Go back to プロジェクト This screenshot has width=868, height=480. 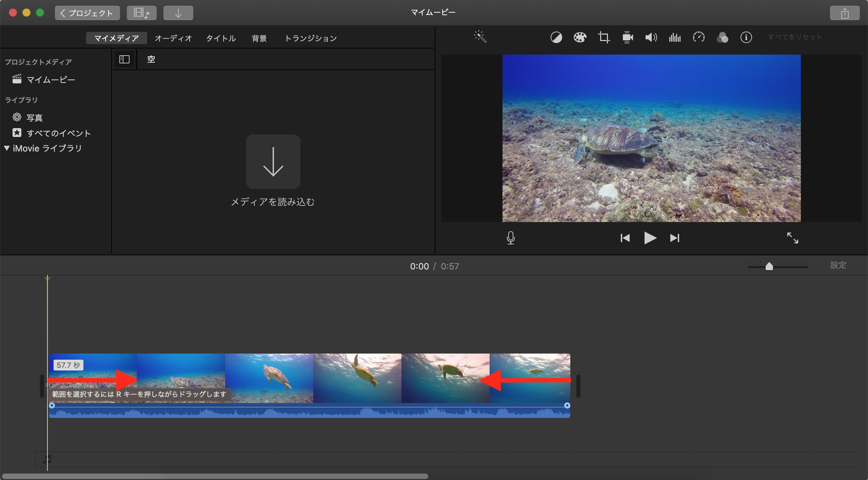click(87, 13)
